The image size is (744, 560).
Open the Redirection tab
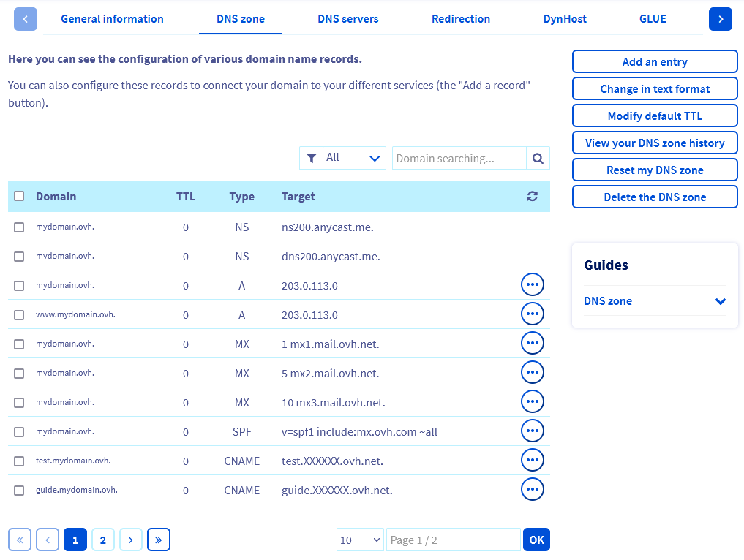461,19
